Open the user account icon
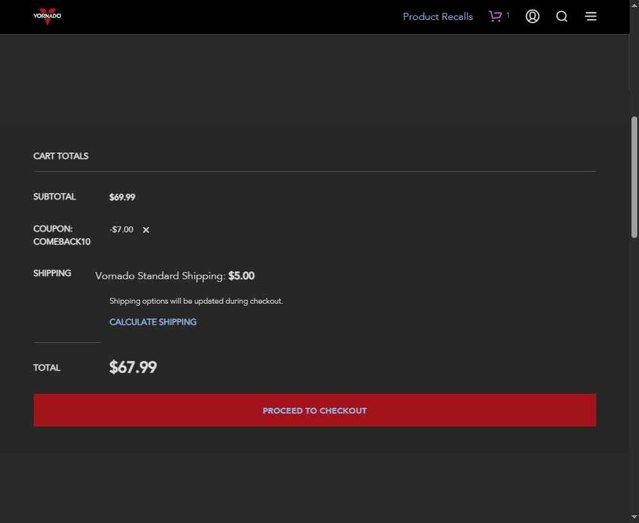Screen dimensions: 639x523 pyautogui.click(x=532, y=16)
